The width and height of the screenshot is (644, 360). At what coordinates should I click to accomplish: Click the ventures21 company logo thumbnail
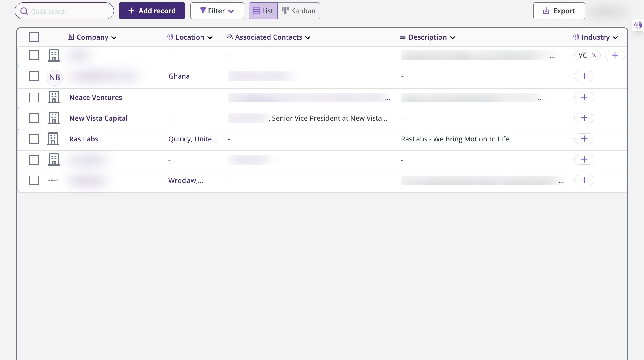(x=53, y=180)
